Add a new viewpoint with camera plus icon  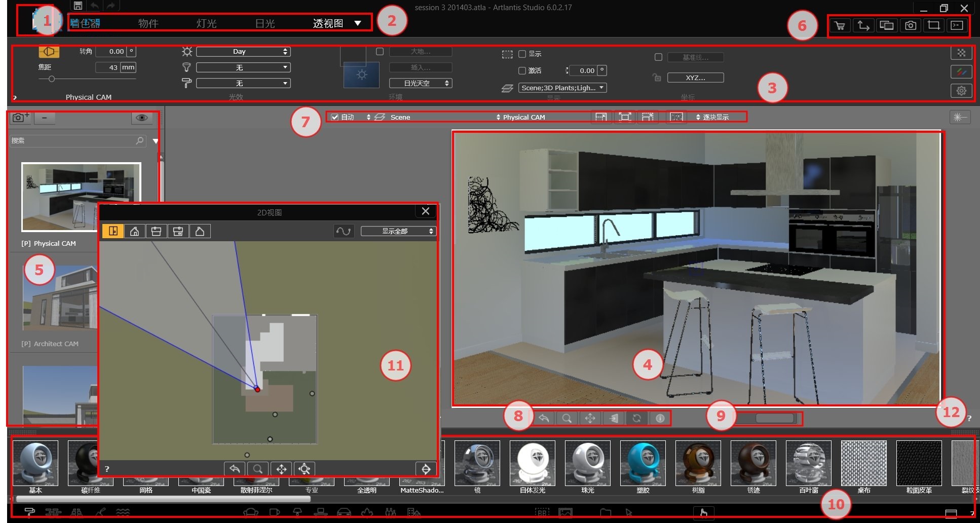(x=20, y=118)
